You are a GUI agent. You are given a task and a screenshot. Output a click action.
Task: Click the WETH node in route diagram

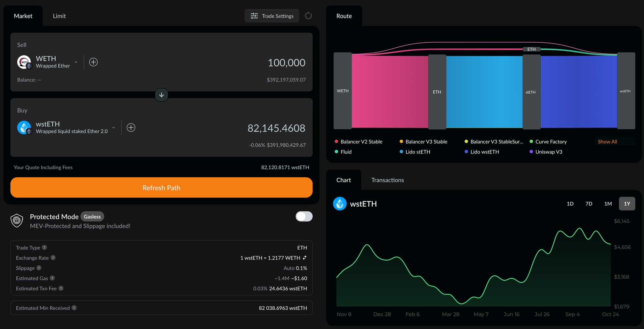click(x=343, y=91)
